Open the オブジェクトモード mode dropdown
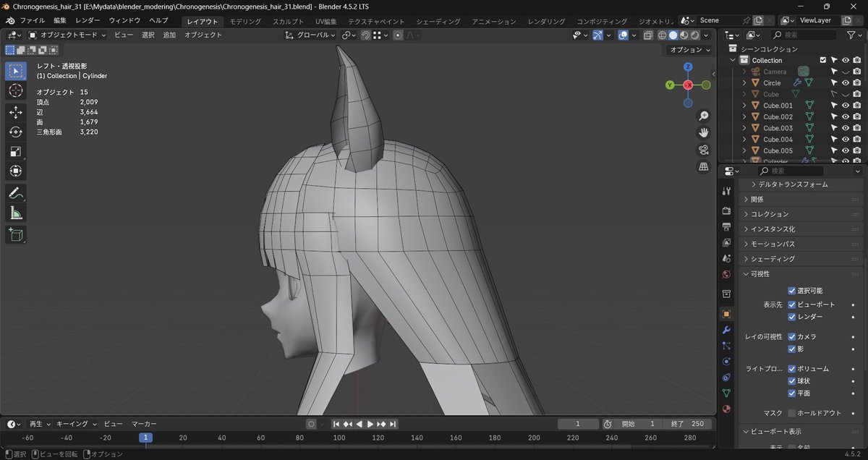This screenshot has width=868, height=460. click(67, 35)
